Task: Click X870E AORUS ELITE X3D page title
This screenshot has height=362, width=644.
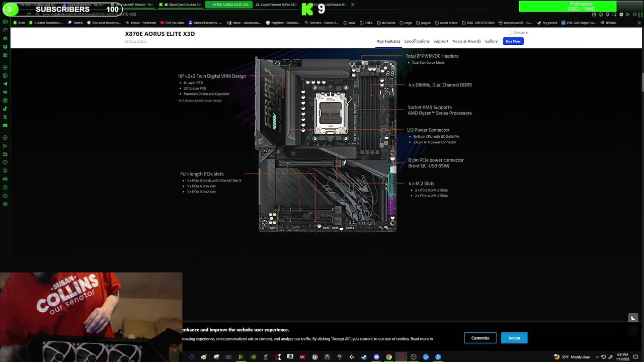Action: point(159,34)
